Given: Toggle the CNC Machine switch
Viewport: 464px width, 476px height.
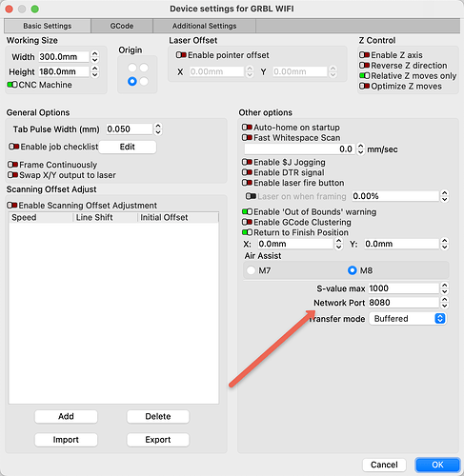Looking at the screenshot, I should pyautogui.click(x=12, y=85).
